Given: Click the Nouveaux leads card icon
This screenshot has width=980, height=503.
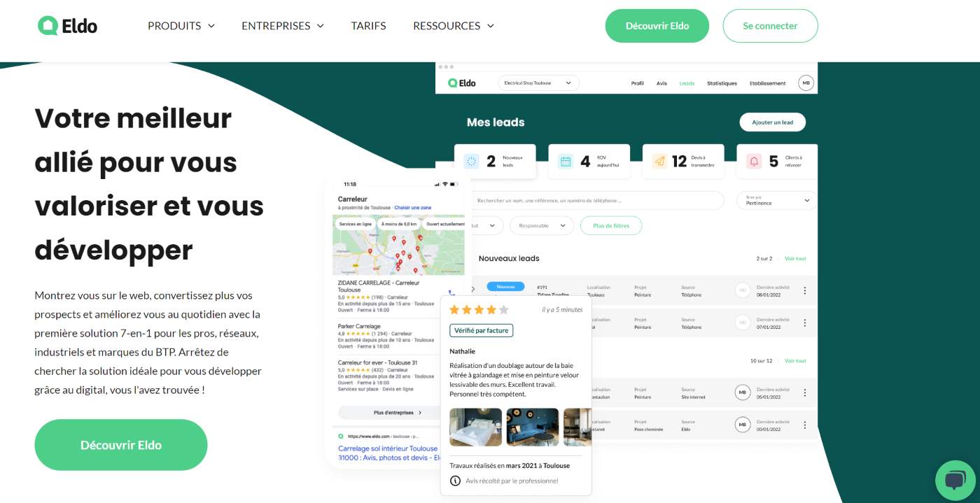Looking at the screenshot, I should (x=472, y=162).
